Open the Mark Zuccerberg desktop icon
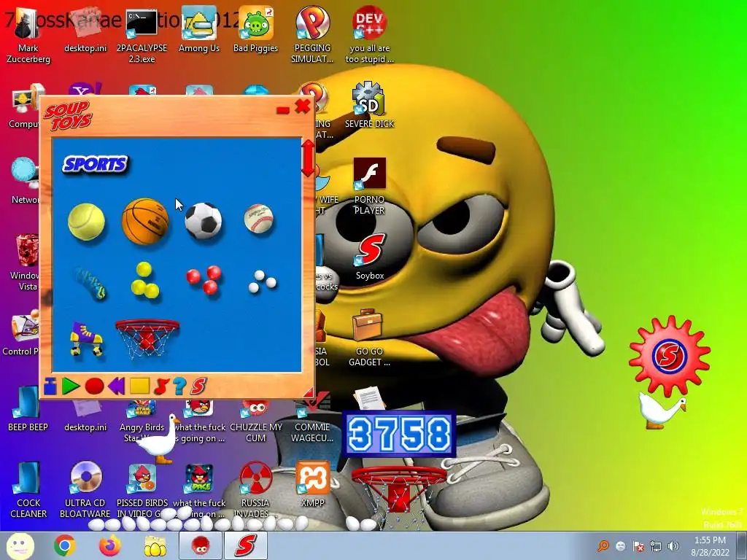Screen dimensions: 747x560 tap(28, 35)
